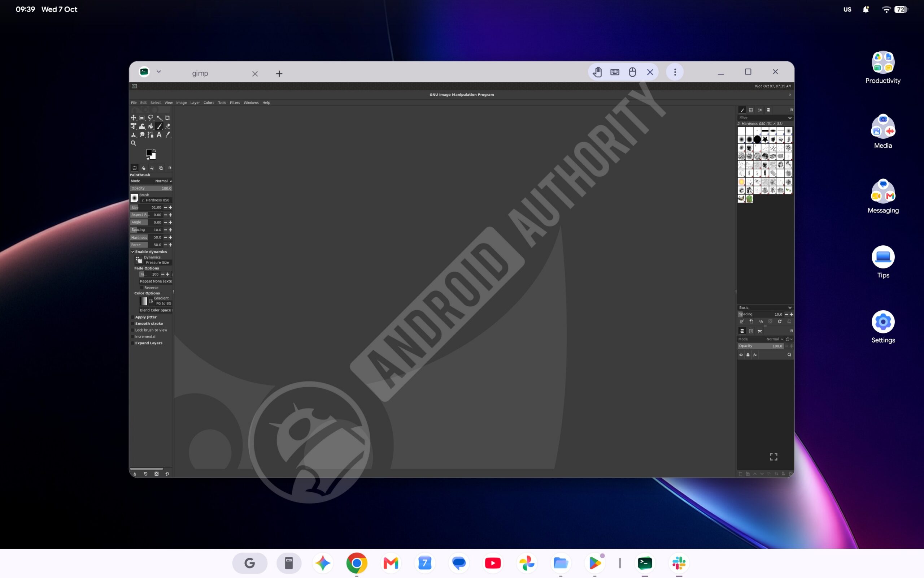Viewport: 924px width, 578px height.
Task: Open the Select menu
Action: tap(156, 103)
